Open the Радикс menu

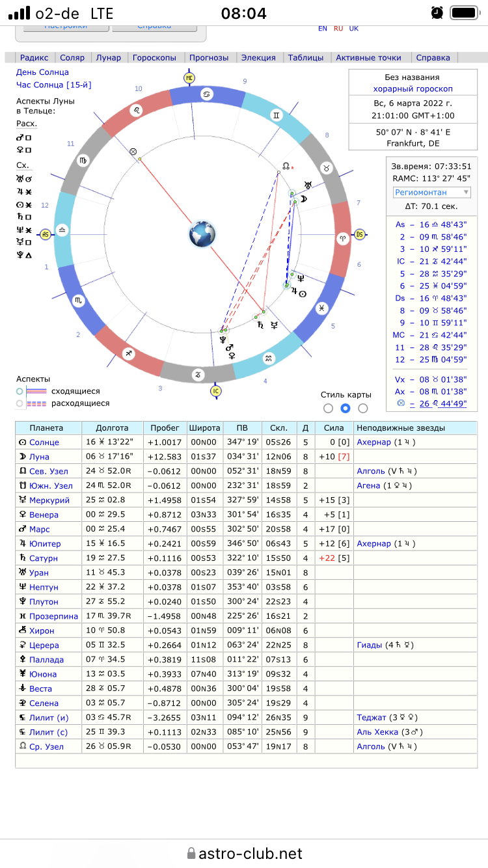(34, 57)
